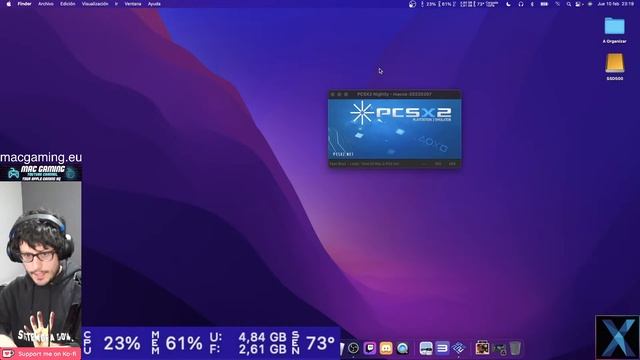The image size is (640, 360).
Task: Open the Ayuda menu
Action: click(x=154, y=4)
